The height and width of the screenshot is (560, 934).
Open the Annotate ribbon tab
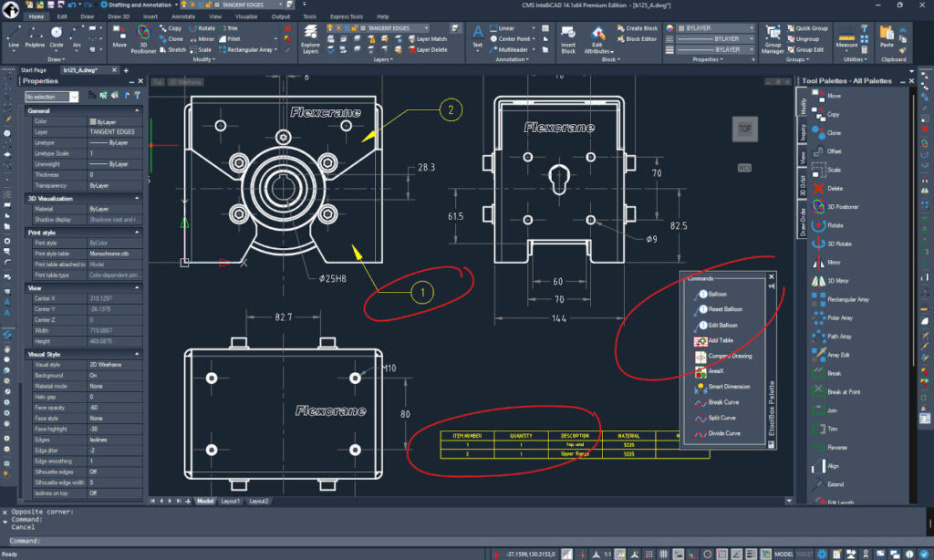[x=182, y=16]
